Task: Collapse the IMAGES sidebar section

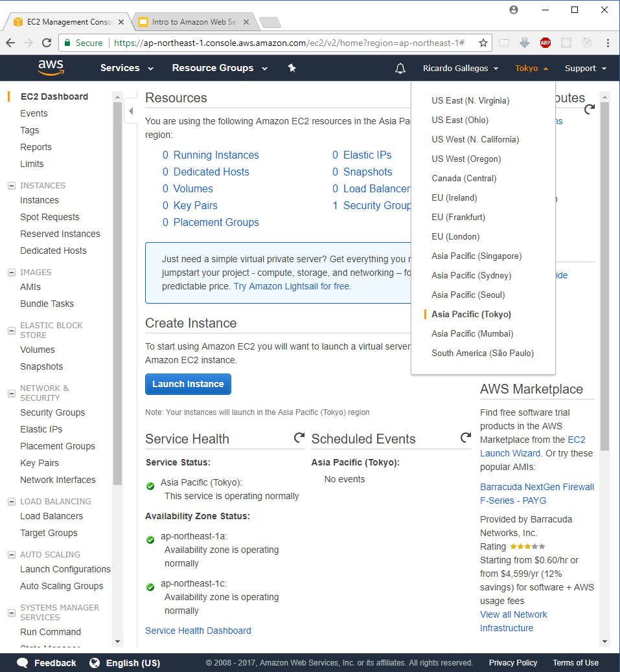Action: (x=12, y=273)
